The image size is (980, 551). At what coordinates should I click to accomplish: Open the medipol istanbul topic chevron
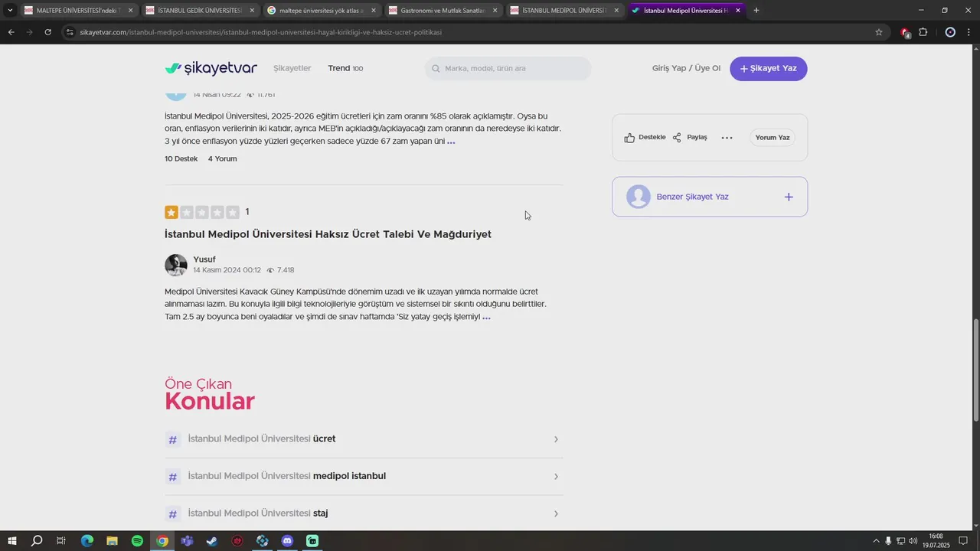(556, 477)
